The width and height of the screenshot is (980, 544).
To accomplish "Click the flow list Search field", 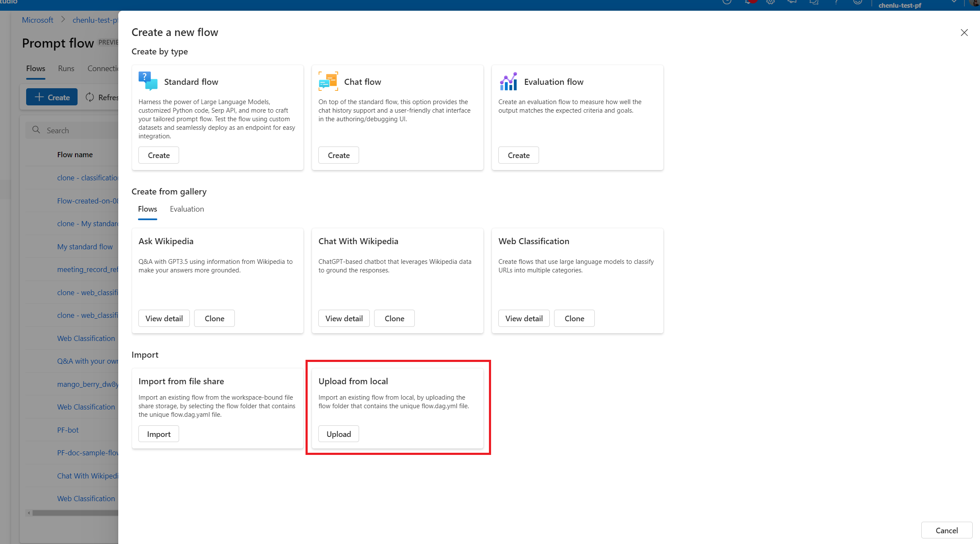I will point(77,130).
